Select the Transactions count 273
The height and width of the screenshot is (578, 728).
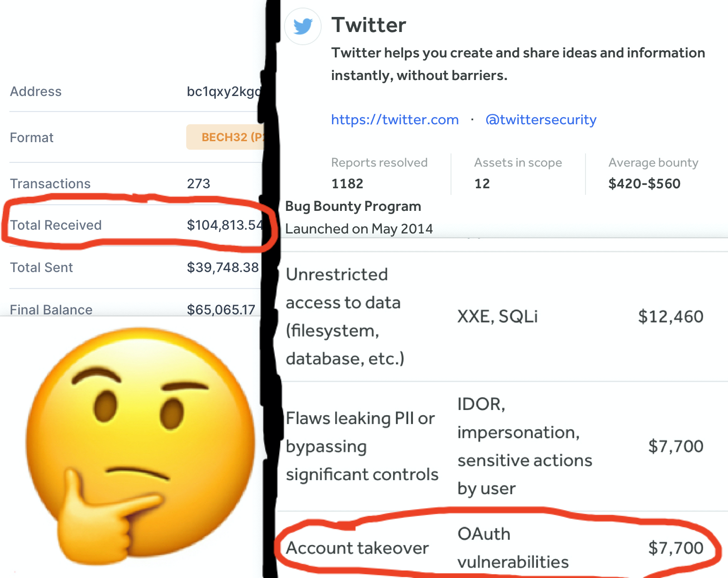tap(199, 184)
